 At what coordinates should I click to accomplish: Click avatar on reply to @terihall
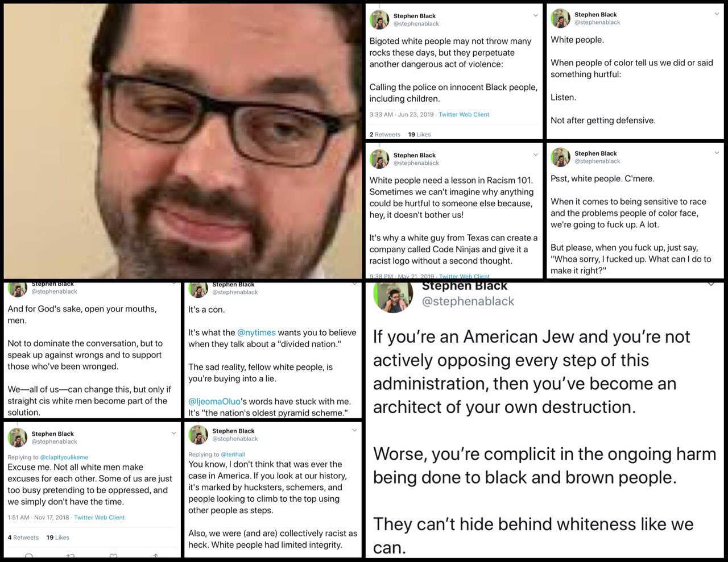coord(198,435)
